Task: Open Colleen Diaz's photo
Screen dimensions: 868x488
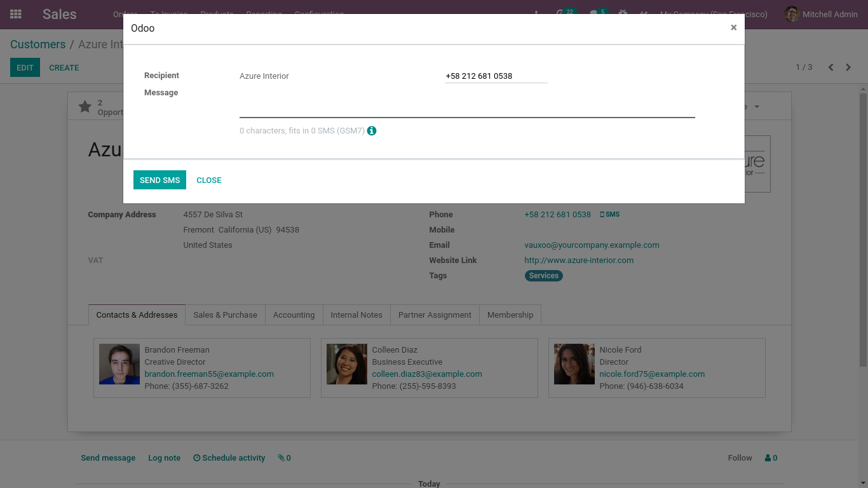Action: [x=347, y=364]
